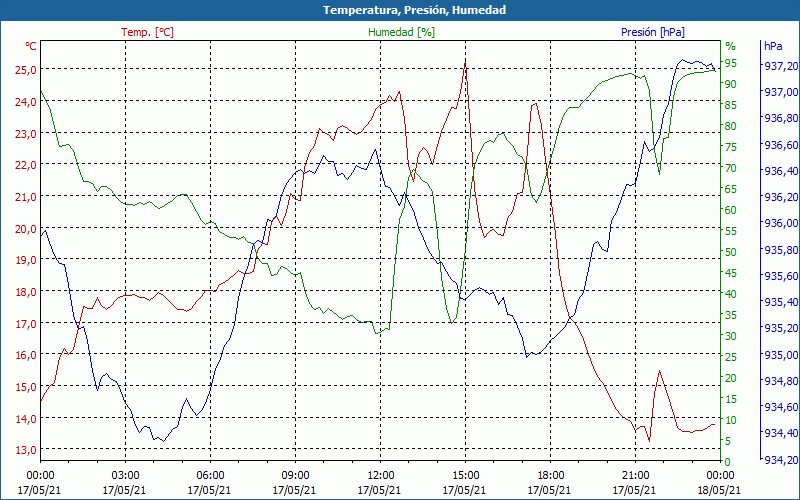Select the red Temp. [°C] legend label

[147, 32]
